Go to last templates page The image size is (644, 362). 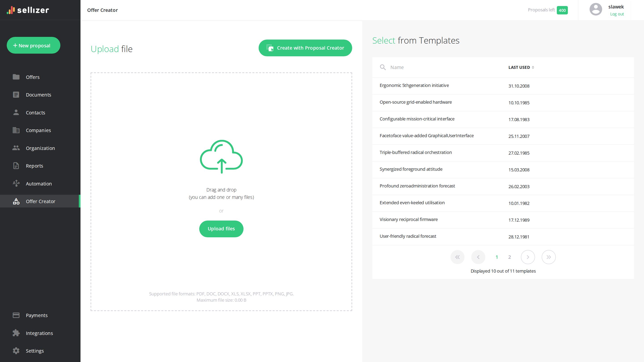pos(549,257)
